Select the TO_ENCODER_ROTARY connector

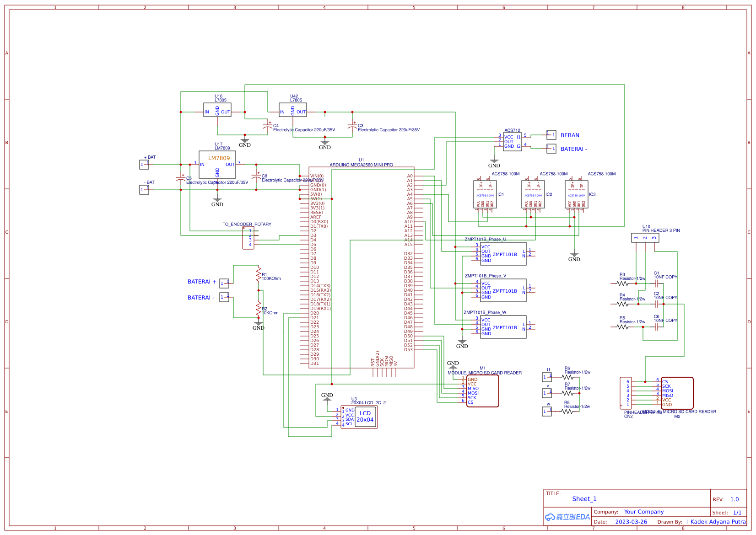[x=249, y=237]
